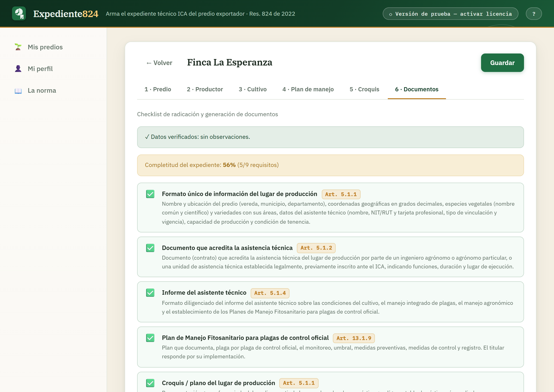Image resolution: width=554 pixels, height=392 pixels.
Task: Click the Art. 13.1.9 tag
Action: tap(353, 338)
